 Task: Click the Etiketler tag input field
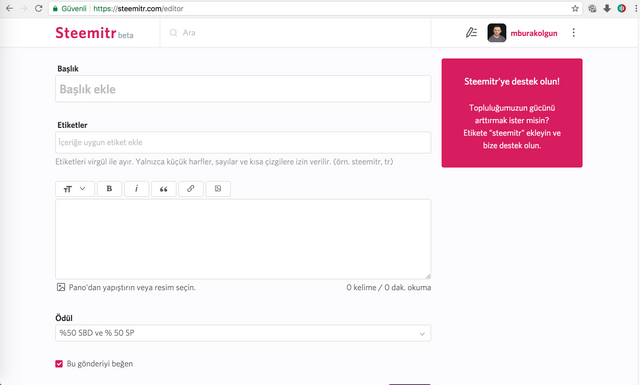243,142
